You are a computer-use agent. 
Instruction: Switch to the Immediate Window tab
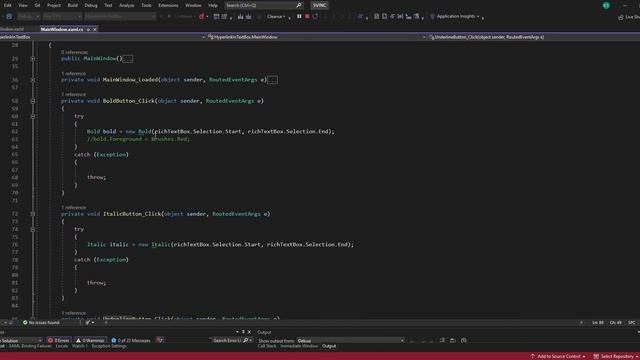[299, 346]
